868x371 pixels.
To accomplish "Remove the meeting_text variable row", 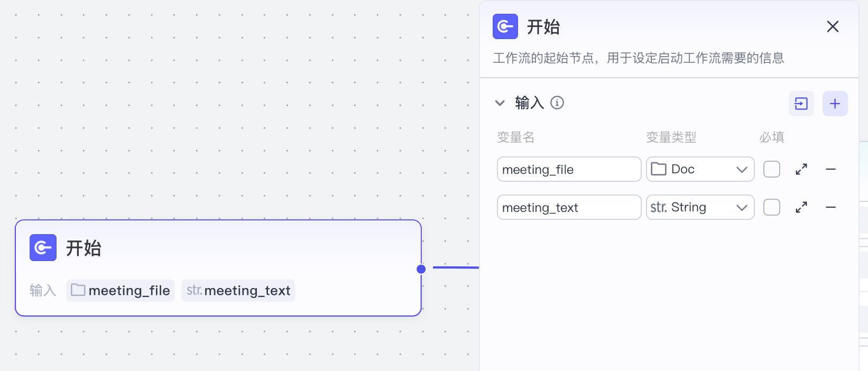I will coord(831,207).
